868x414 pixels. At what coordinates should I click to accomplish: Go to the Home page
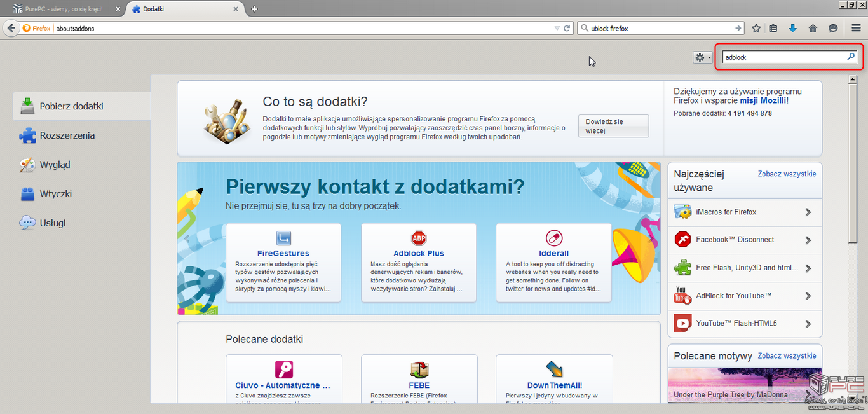813,29
